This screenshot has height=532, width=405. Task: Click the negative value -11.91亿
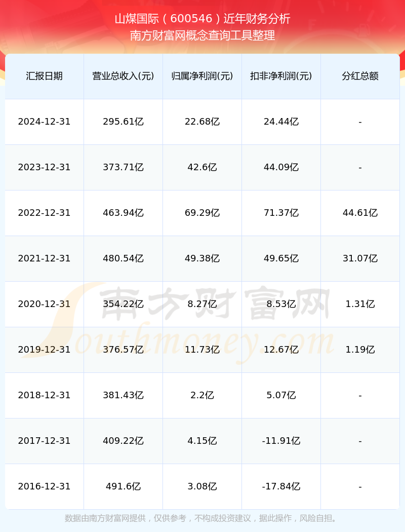pos(281,441)
